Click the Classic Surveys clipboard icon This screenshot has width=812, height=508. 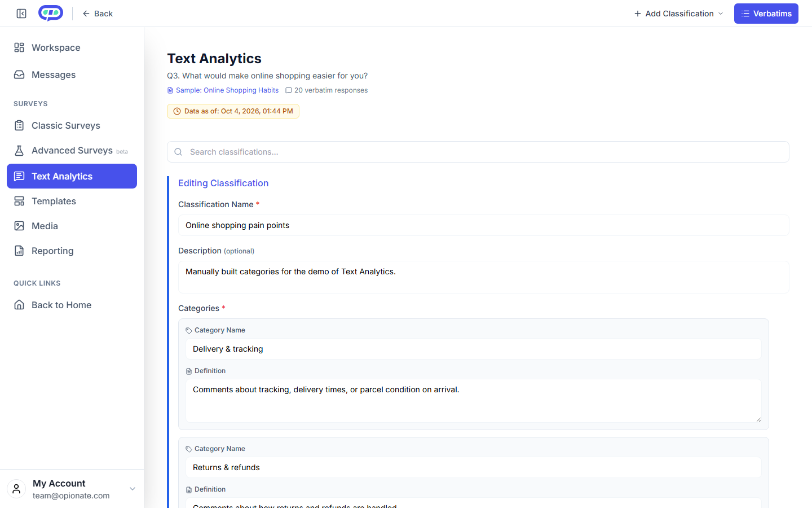[x=19, y=125]
